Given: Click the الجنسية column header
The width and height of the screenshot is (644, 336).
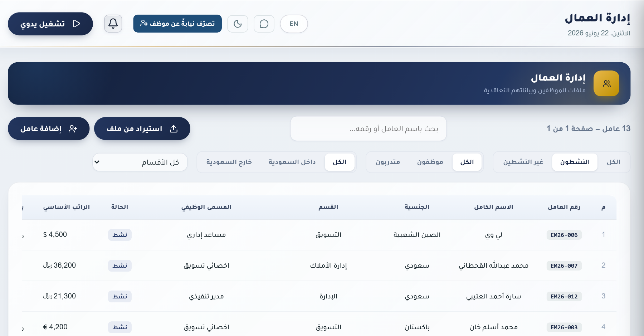Looking at the screenshot, I should pyautogui.click(x=417, y=207).
